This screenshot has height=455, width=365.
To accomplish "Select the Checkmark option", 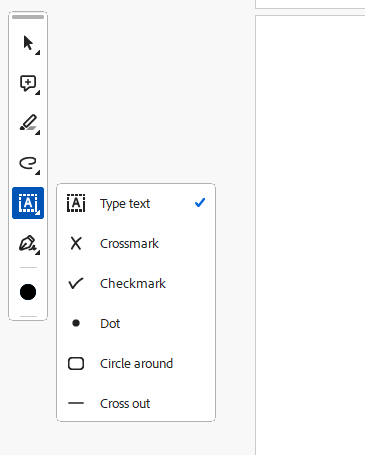I will point(136,283).
